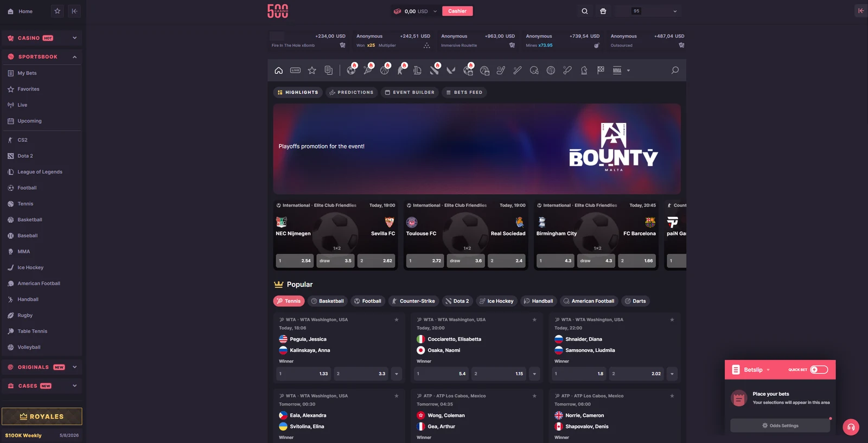Collapse the SPORTSBOOK sidebar section
Viewport: 868px width, 443px height.
point(42,56)
